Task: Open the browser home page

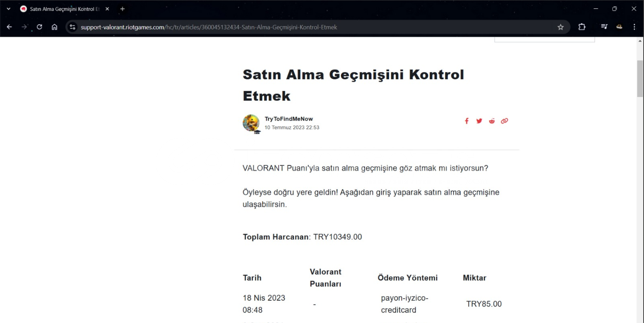Action: (54, 27)
